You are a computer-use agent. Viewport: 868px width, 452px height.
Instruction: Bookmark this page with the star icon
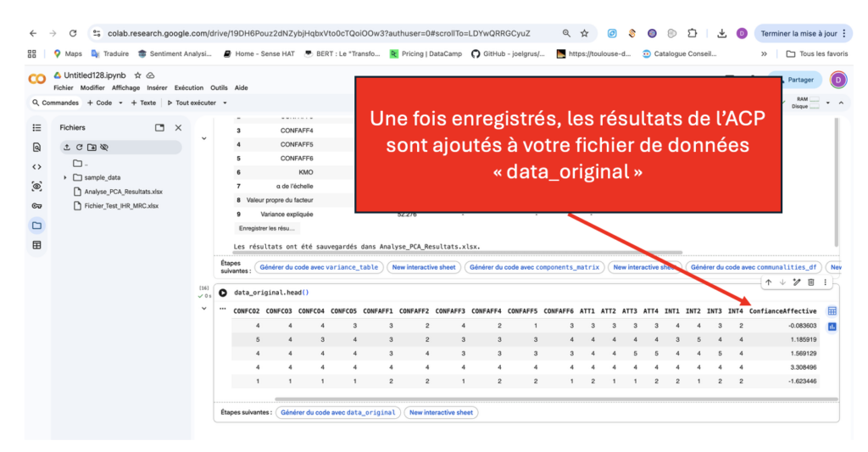[584, 33]
